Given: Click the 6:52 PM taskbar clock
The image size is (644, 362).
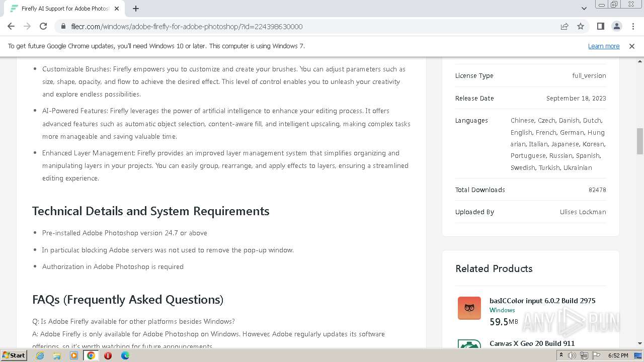Looking at the screenshot, I should (618, 355).
